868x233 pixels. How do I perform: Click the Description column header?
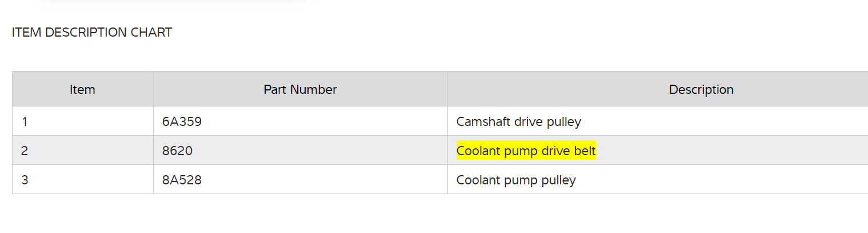[701, 89]
